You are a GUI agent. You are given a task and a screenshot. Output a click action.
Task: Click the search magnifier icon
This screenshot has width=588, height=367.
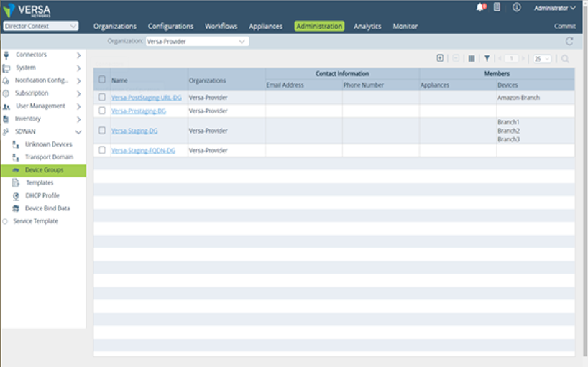(565, 59)
